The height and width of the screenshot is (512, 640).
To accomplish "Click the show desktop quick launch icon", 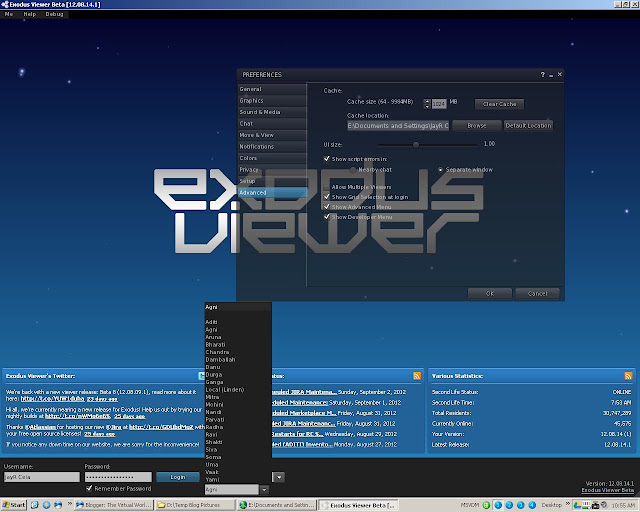I will pos(35,505).
